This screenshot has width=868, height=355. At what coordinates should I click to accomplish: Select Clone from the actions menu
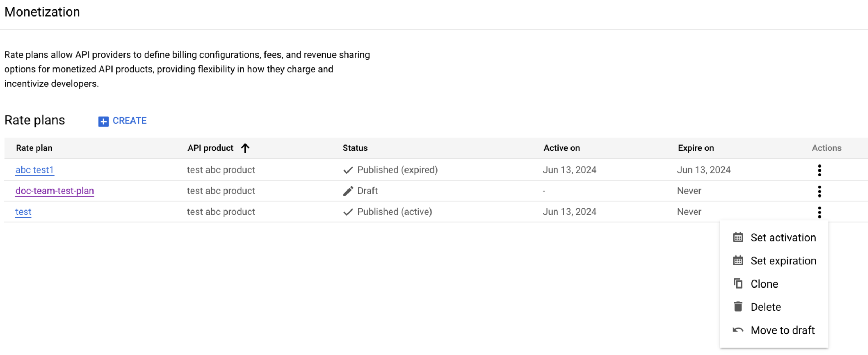pos(765,283)
